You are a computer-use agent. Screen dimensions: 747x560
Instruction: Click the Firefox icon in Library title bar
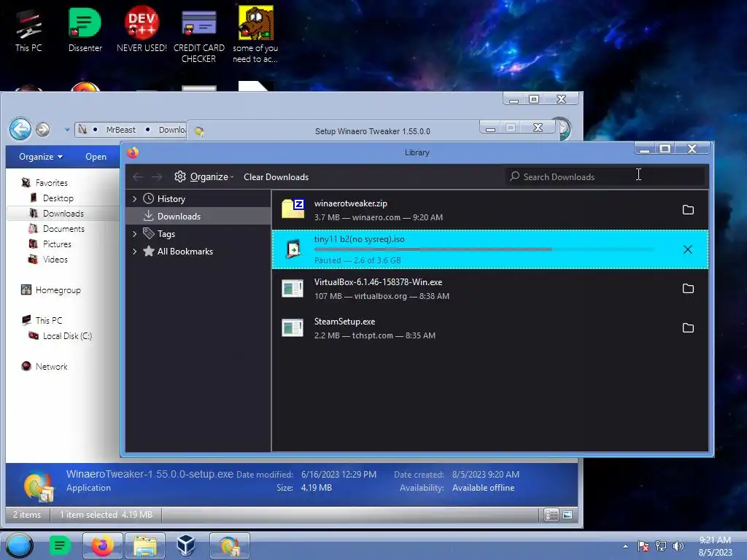pyautogui.click(x=133, y=152)
